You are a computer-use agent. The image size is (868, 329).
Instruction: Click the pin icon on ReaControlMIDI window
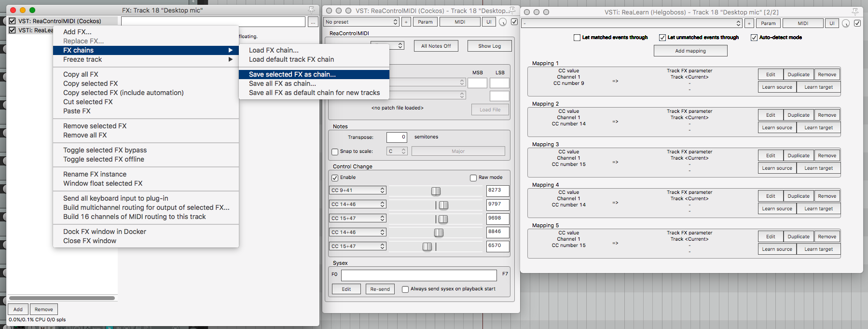pyautogui.click(x=512, y=10)
